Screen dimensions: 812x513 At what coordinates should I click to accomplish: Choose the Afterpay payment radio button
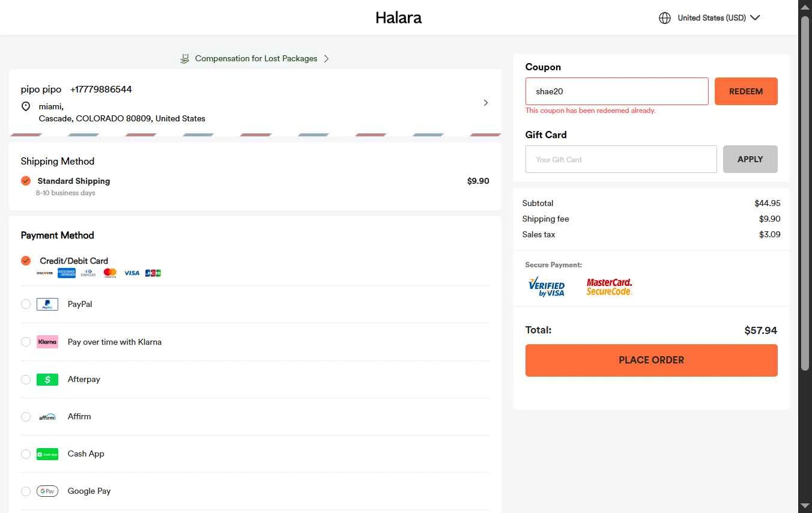click(x=26, y=379)
